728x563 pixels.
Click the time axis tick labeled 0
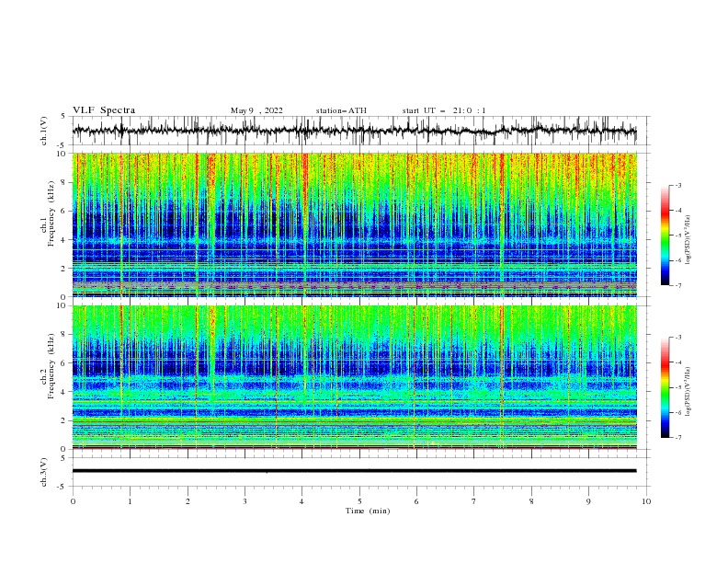point(73,501)
